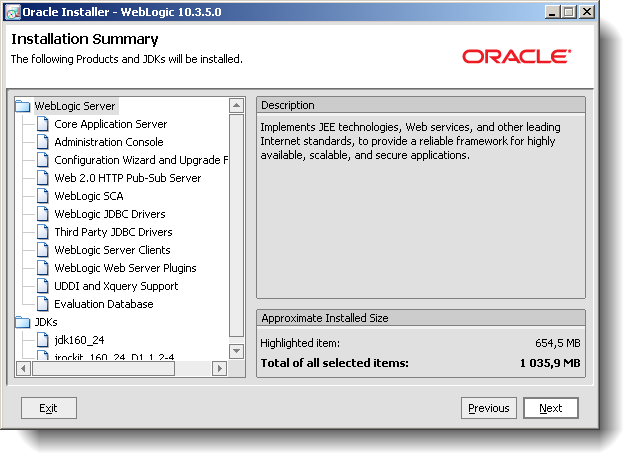Click the 'Total of all selected items:' label
Screen dimensions: 640x470
click(335, 363)
